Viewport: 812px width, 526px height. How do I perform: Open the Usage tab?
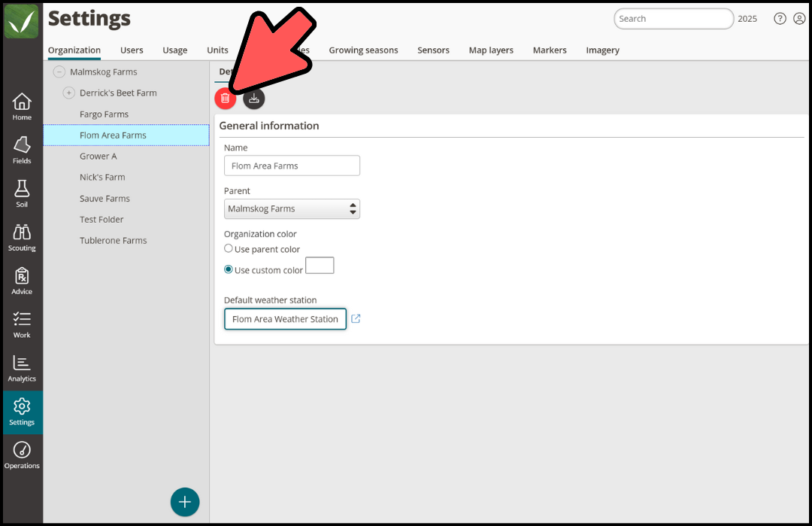175,50
